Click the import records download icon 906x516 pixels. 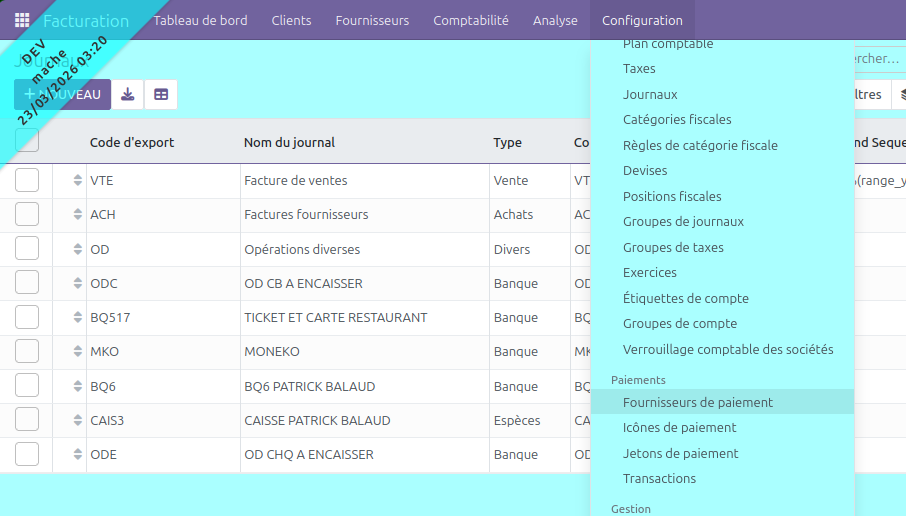pyautogui.click(x=127, y=94)
